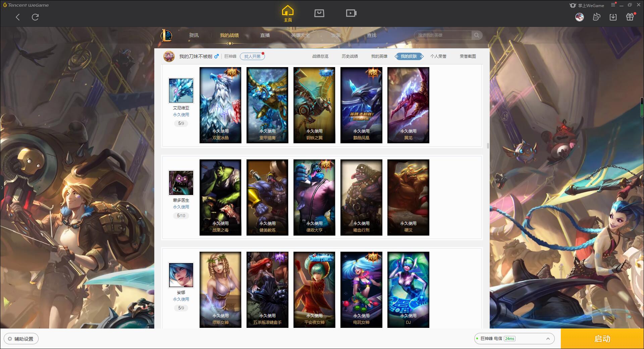This screenshot has width=644, height=349.
Task: Expand the 巨神峰 电信 server dropdown
Action: [514, 339]
